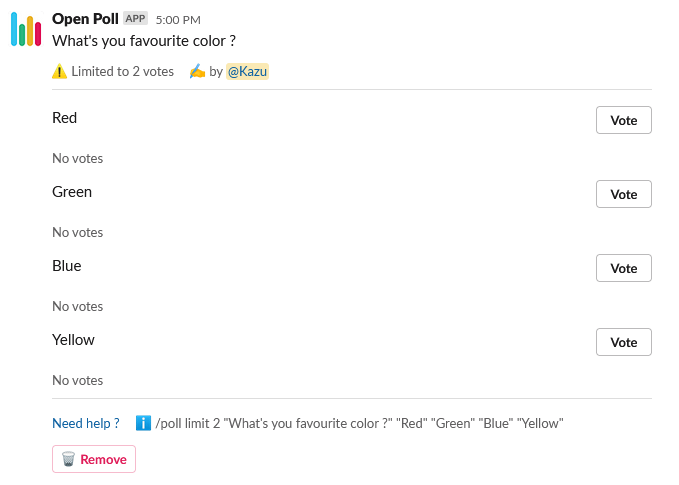Remove the poll with the Remove button
The image size is (679, 485).
click(x=94, y=459)
